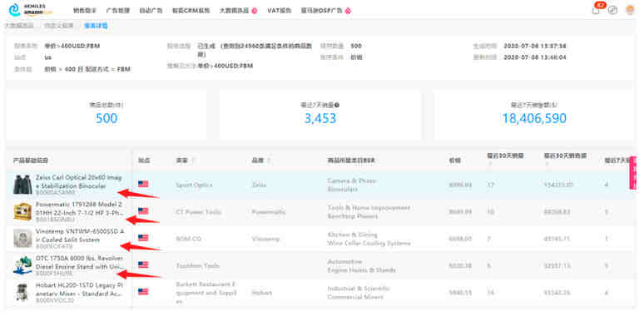Click the Burkett Restaurant Equipment seller cell
644x316 pixels.
[x=206, y=293]
